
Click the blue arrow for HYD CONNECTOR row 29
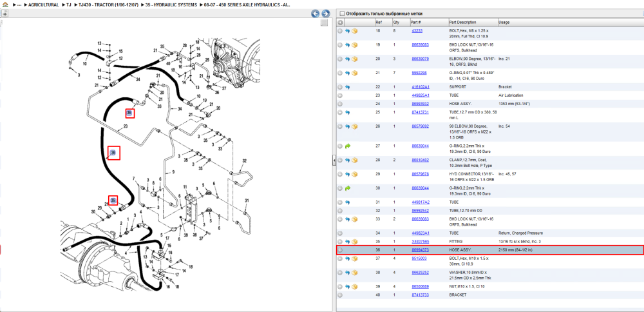(x=347, y=174)
